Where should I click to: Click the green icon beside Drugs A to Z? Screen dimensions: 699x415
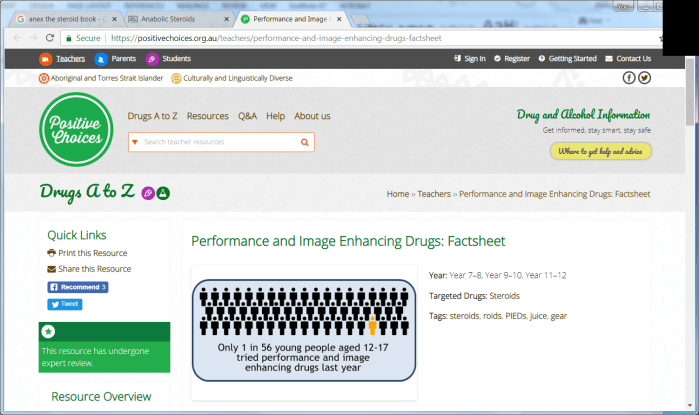pyautogui.click(x=164, y=192)
